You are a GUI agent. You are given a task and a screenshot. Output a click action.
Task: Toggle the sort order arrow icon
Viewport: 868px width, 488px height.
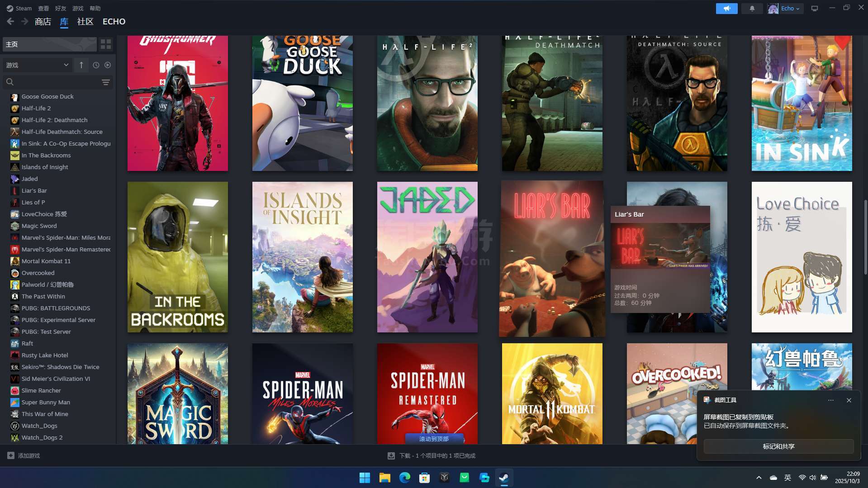click(x=81, y=65)
